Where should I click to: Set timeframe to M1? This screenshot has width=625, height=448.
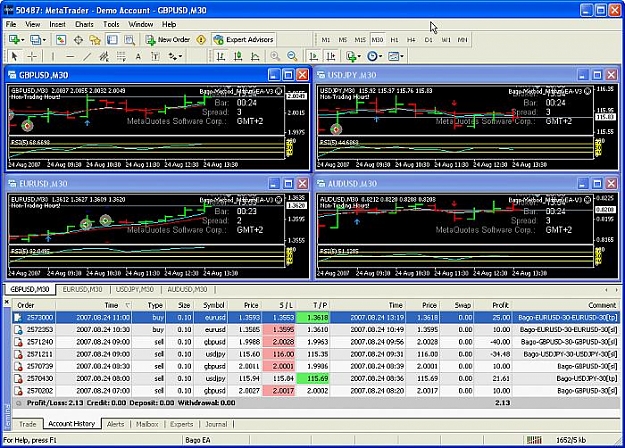326,39
